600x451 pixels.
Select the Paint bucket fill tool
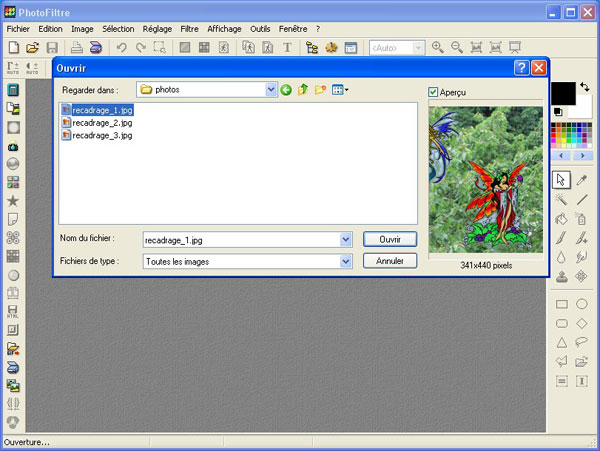[x=561, y=219]
